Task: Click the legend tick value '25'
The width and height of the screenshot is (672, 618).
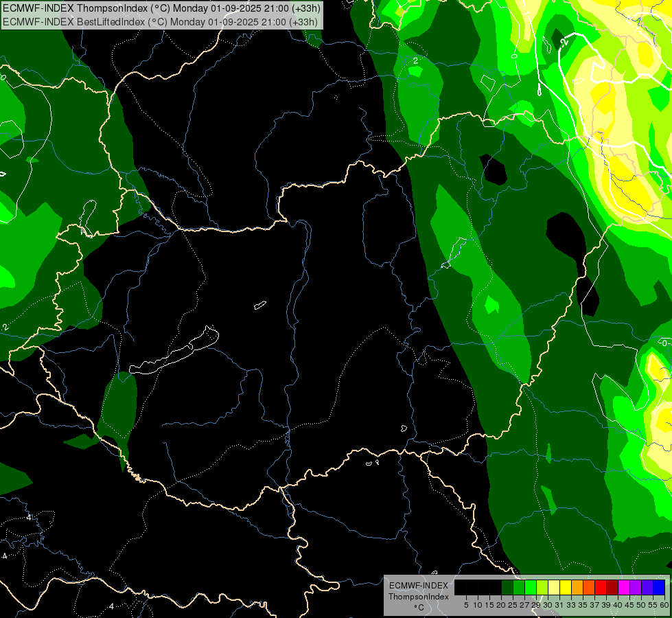Action: pos(513,605)
